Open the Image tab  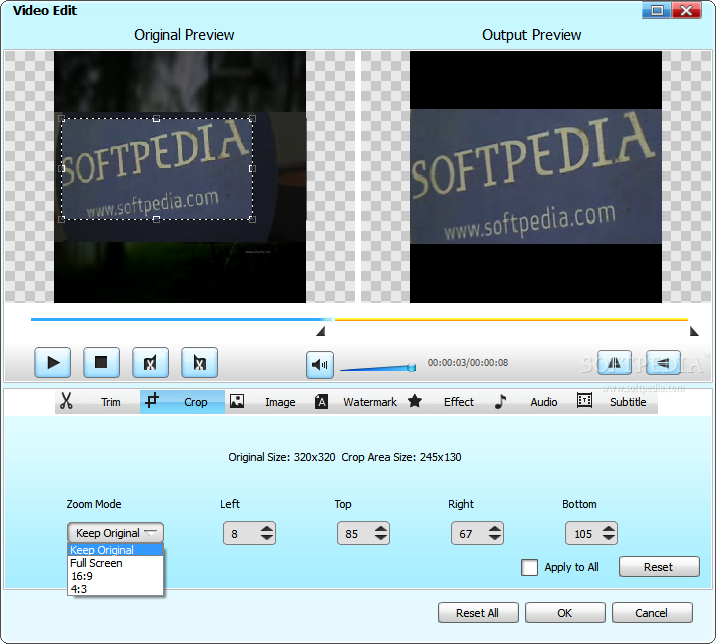(x=267, y=402)
